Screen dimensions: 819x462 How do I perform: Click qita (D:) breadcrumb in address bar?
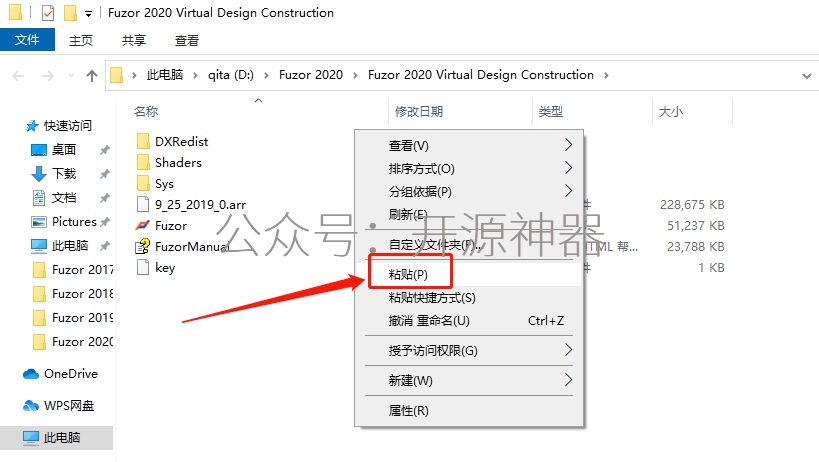tap(231, 75)
